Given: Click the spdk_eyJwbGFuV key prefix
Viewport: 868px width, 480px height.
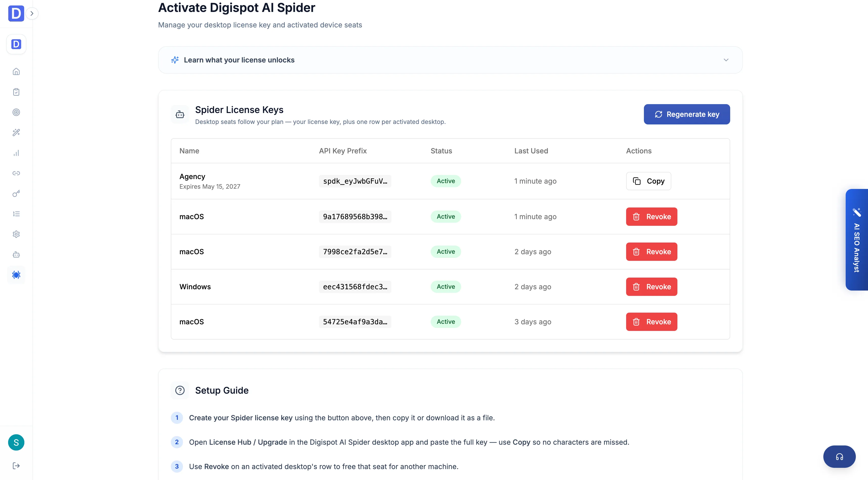Looking at the screenshot, I should coord(355,181).
